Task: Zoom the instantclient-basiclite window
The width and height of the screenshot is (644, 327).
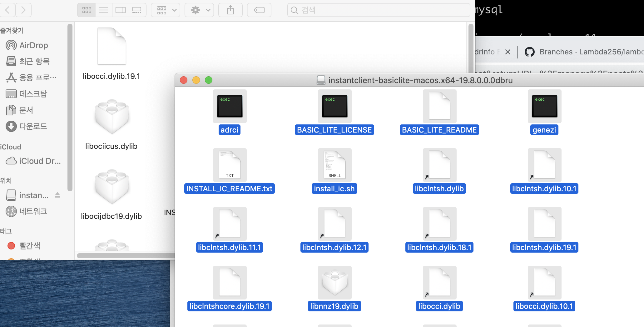Action: pyautogui.click(x=209, y=80)
